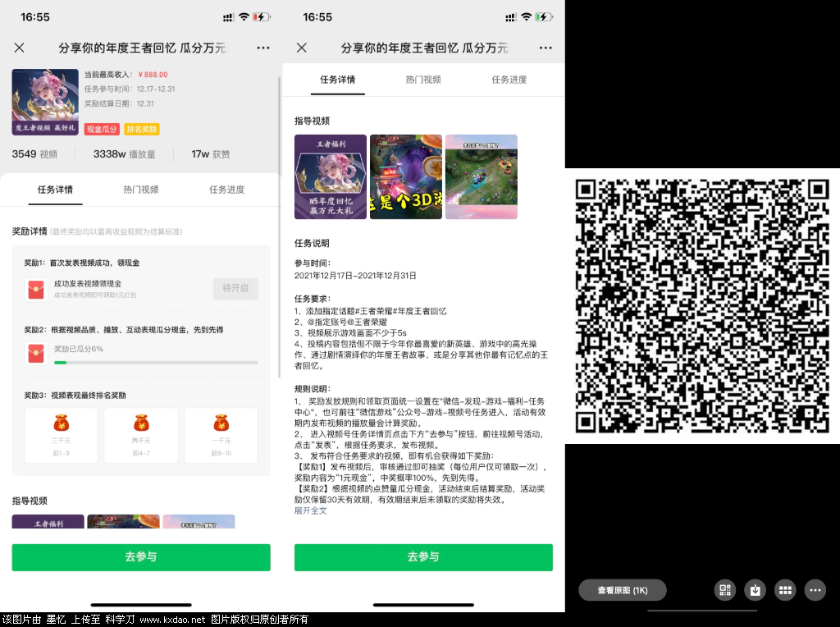Tap the download image icon
Screen dimensions: 840x627
tap(755, 590)
